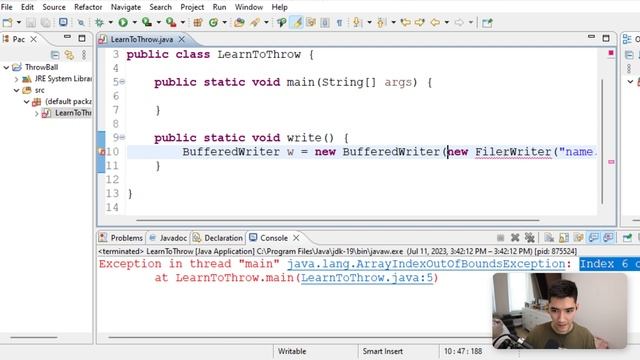Collapse the default package node
Screen dimensions: 640x360
pos(27,102)
